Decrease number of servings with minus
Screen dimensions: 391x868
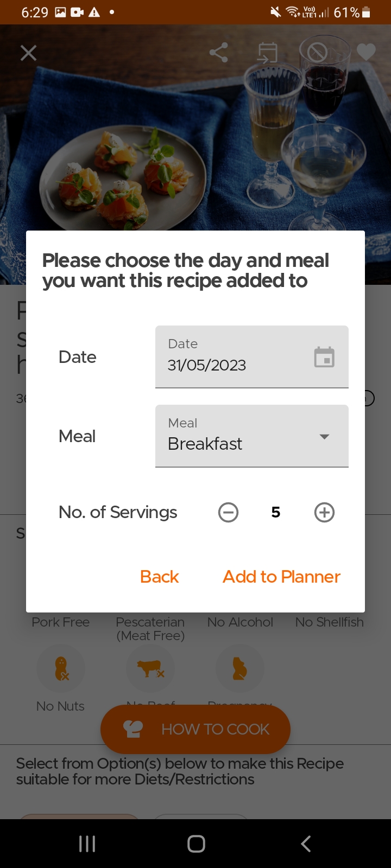228,512
